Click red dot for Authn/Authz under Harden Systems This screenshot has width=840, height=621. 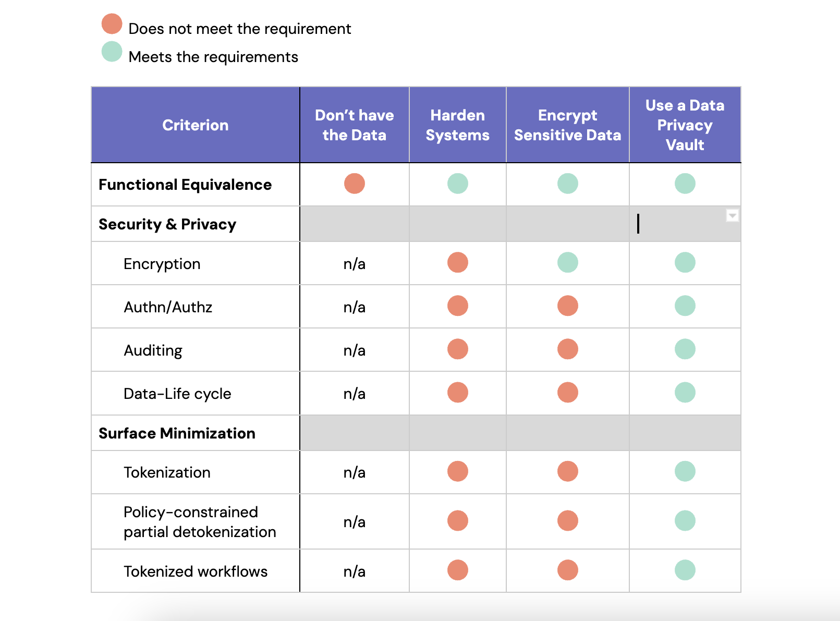tap(458, 306)
